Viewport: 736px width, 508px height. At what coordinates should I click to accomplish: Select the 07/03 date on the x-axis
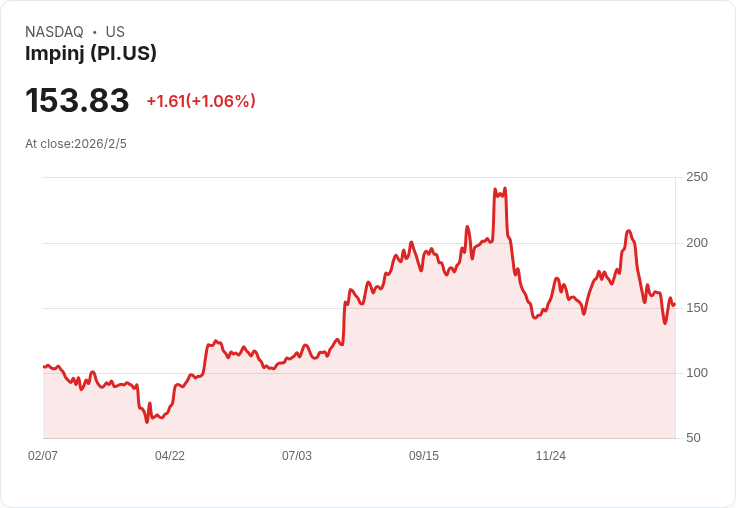pos(297,456)
